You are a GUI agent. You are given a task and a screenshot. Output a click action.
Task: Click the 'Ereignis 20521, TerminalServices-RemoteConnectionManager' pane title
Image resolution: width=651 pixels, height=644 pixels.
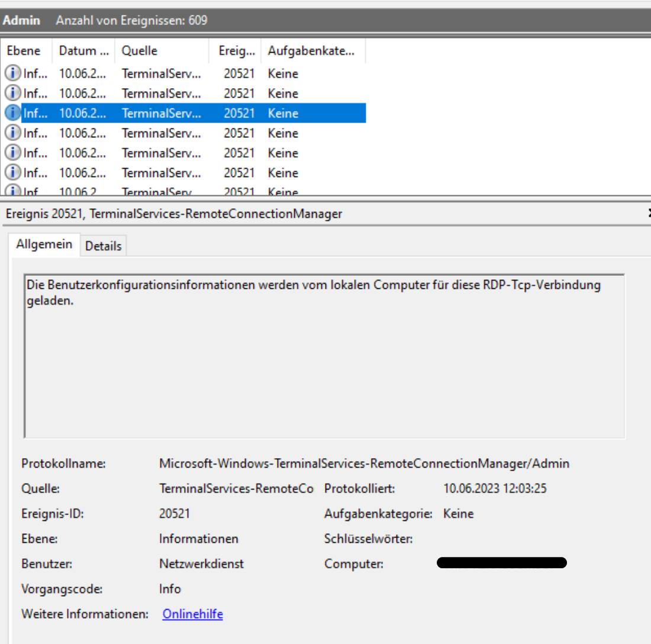[x=174, y=214]
